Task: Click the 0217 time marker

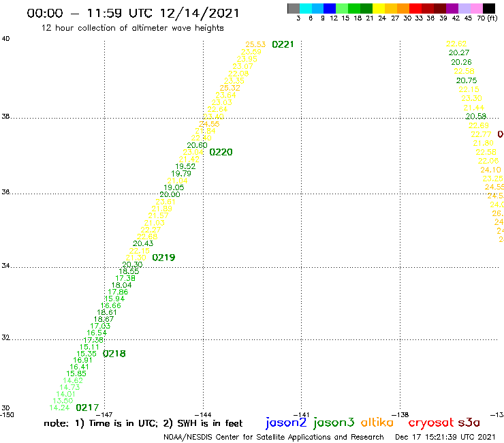Action: [87, 408]
